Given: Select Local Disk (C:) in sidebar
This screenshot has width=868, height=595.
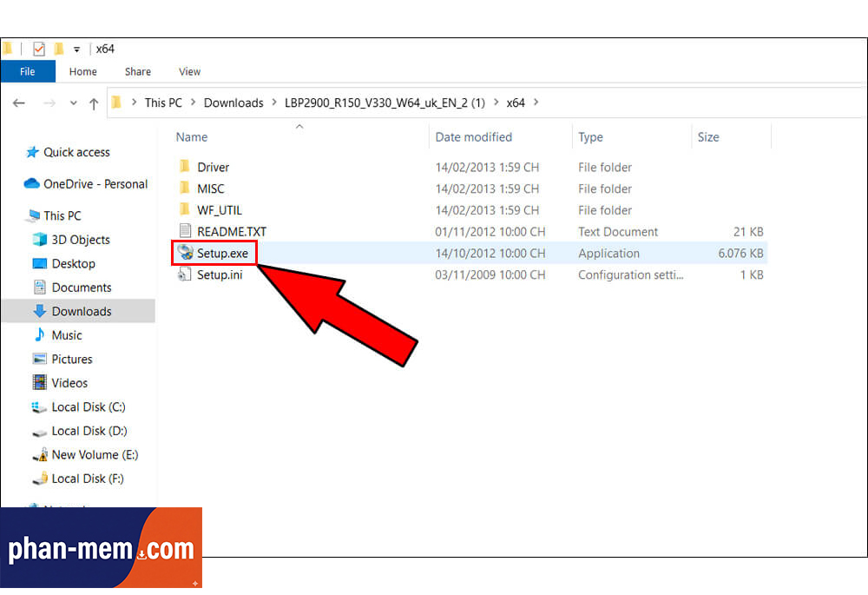Looking at the screenshot, I should 88,407.
